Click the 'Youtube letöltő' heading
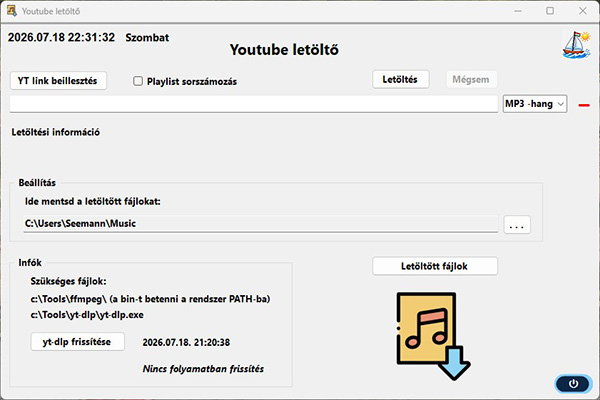The height and width of the screenshot is (400, 600). tap(284, 50)
